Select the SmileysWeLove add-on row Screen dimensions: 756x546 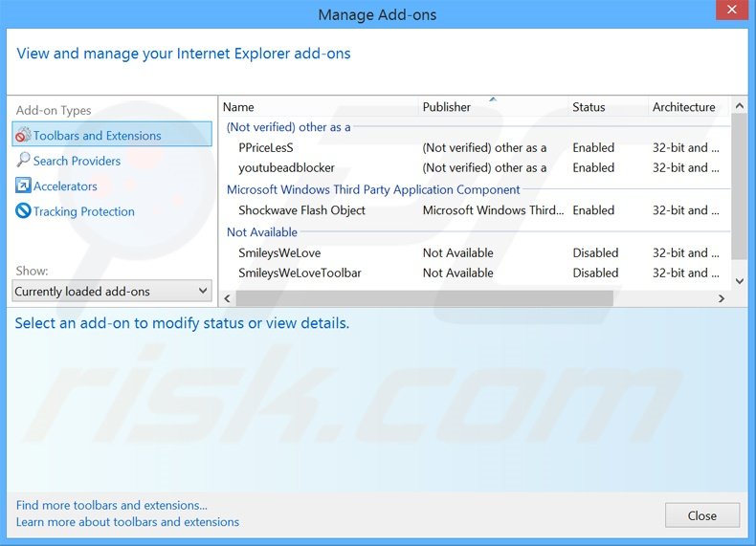point(475,252)
